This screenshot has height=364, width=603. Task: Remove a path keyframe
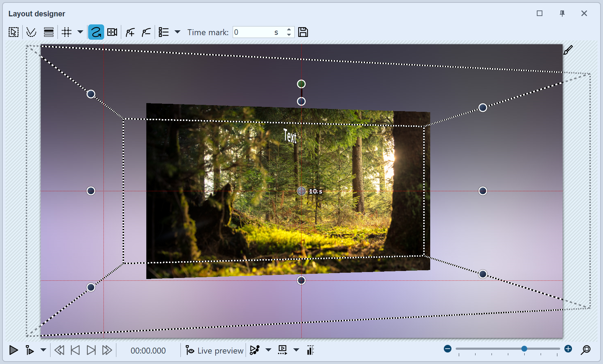tap(146, 32)
